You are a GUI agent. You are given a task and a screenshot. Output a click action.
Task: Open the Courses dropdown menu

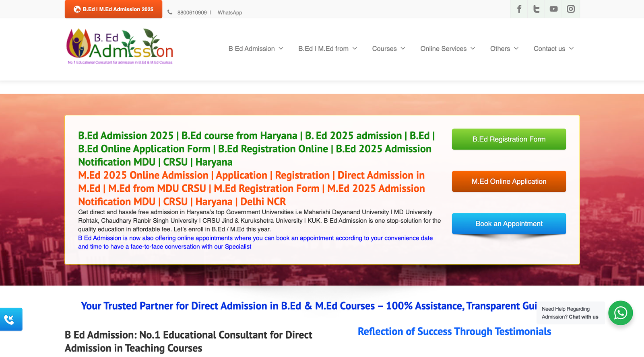click(x=388, y=49)
